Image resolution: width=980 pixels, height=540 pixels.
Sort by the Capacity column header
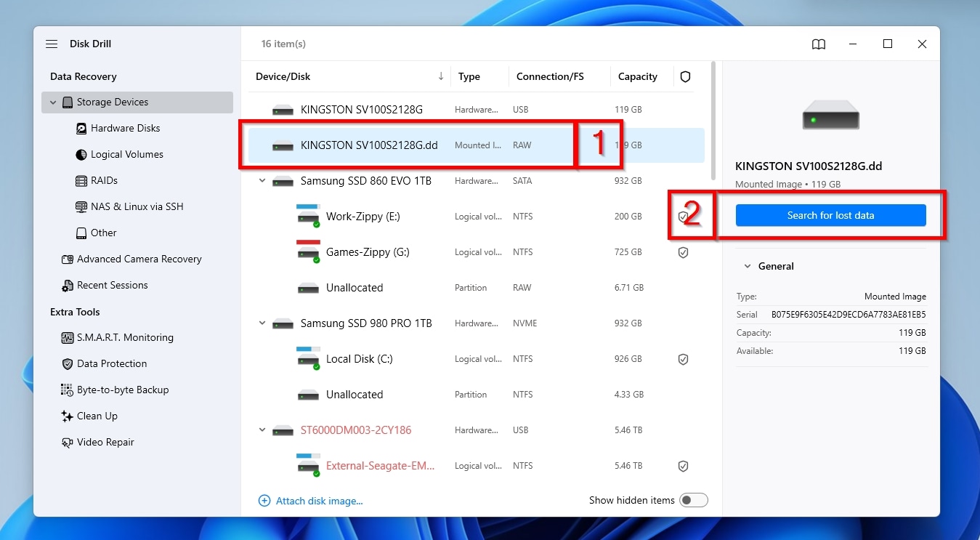point(638,76)
